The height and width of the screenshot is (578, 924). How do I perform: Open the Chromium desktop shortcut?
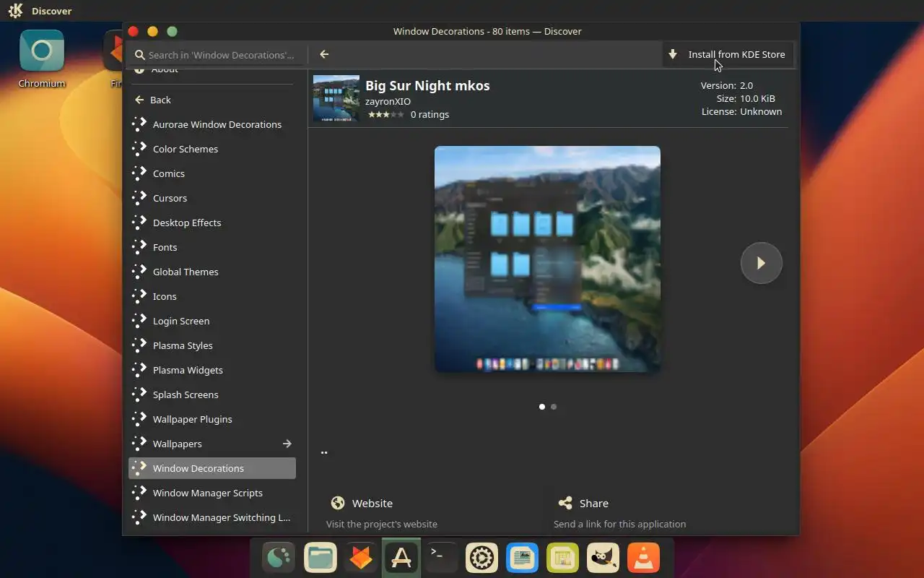[x=42, y=59]
